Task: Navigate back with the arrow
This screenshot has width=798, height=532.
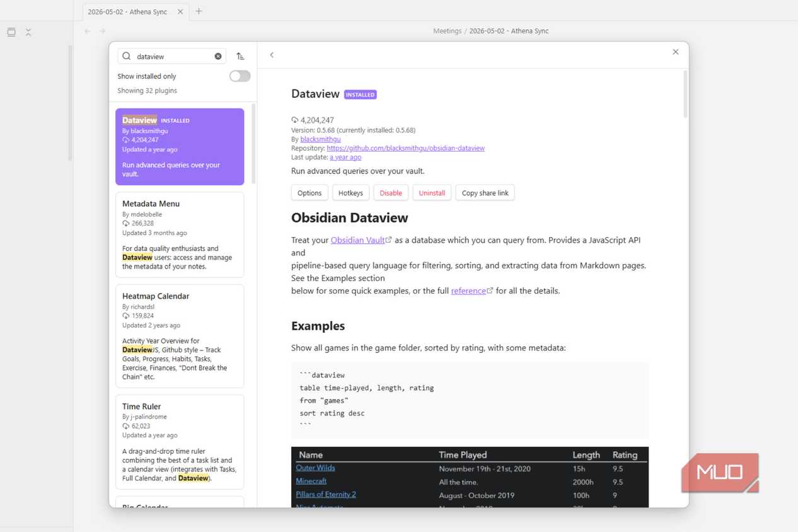Action: (88, 31)
